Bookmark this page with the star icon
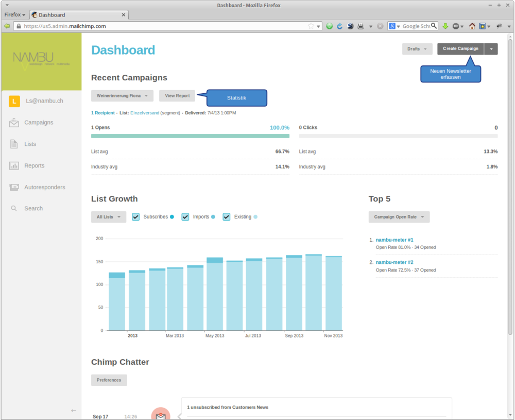This screenshot has height=420, width=515. 311,26
